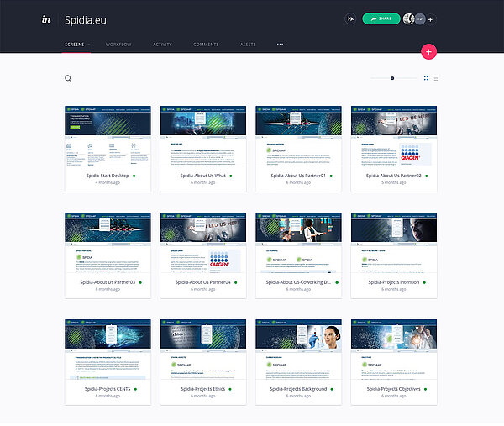Switch to the Workflow tab

118,45
